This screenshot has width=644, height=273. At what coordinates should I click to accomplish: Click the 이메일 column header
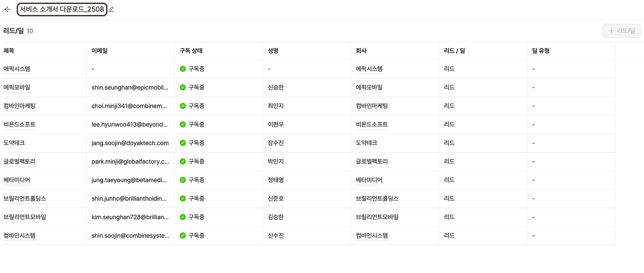point(100,51)
